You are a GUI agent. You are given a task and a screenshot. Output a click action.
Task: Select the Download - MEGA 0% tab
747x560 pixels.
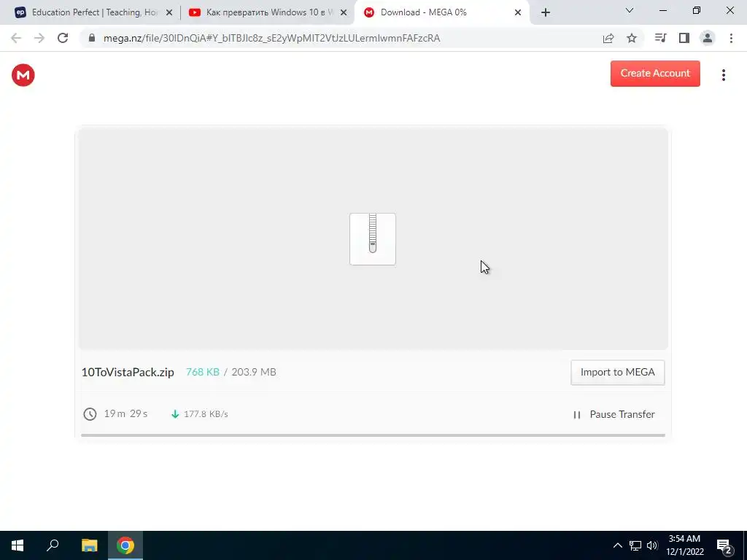[443, 12]
